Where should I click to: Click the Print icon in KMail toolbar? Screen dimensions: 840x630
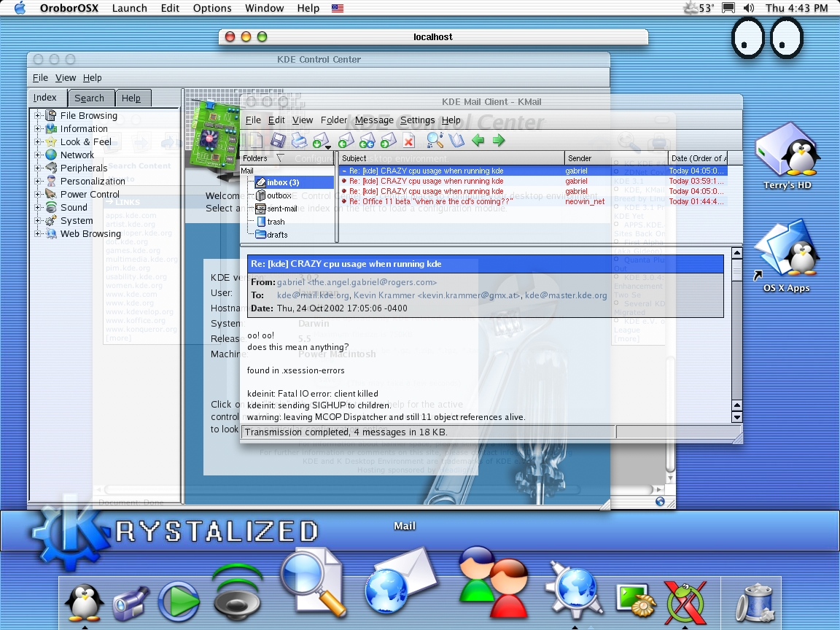pyautogui.click(x=299, y=140)
